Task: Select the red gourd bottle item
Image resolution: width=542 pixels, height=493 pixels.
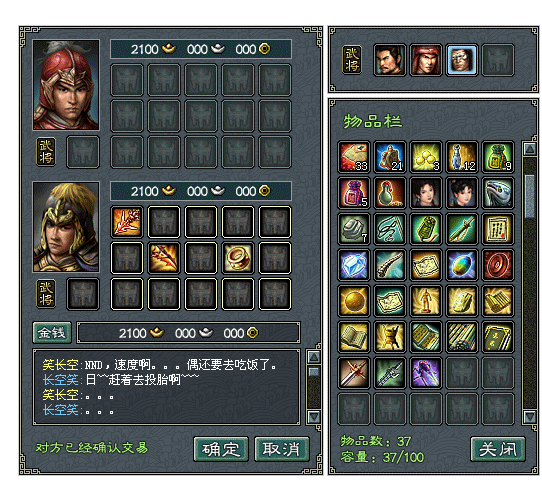Action: [390, 193]
